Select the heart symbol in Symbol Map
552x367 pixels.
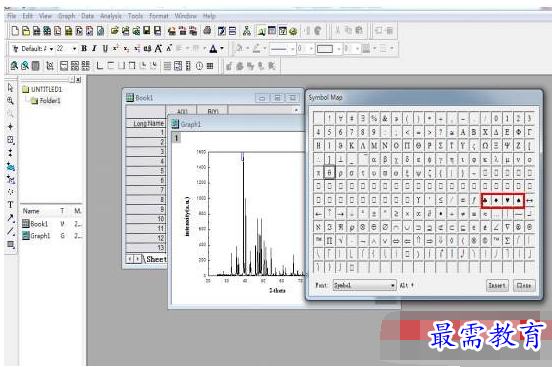[507, 200]
